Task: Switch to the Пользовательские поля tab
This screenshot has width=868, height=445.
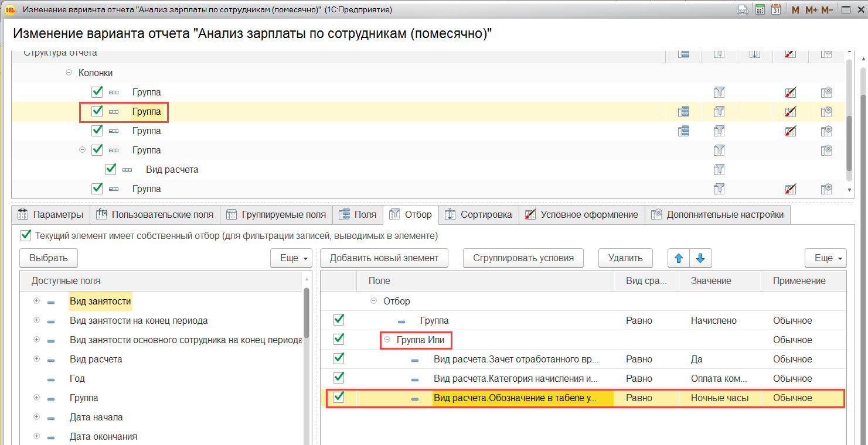Action: click(155, 214)
